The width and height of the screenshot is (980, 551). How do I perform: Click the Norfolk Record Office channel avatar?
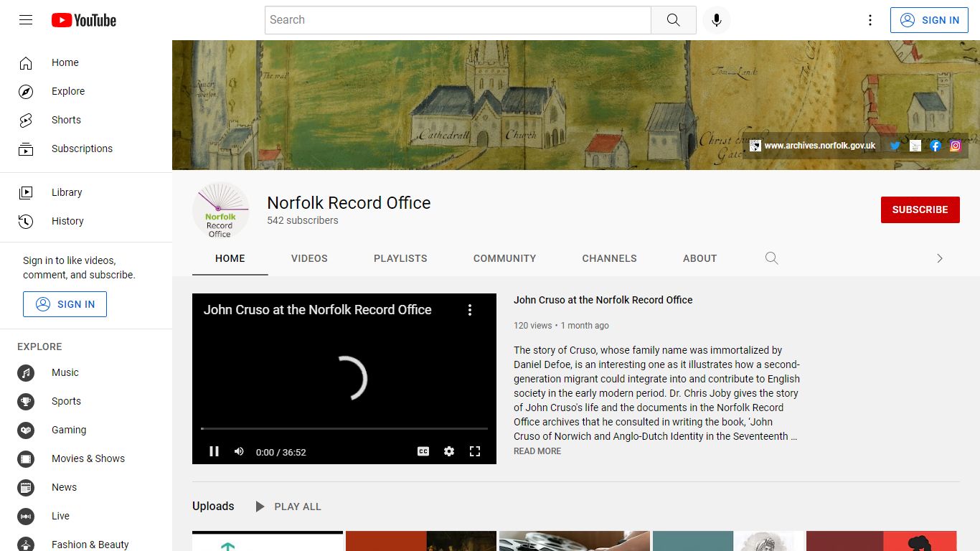pos(221,210)
